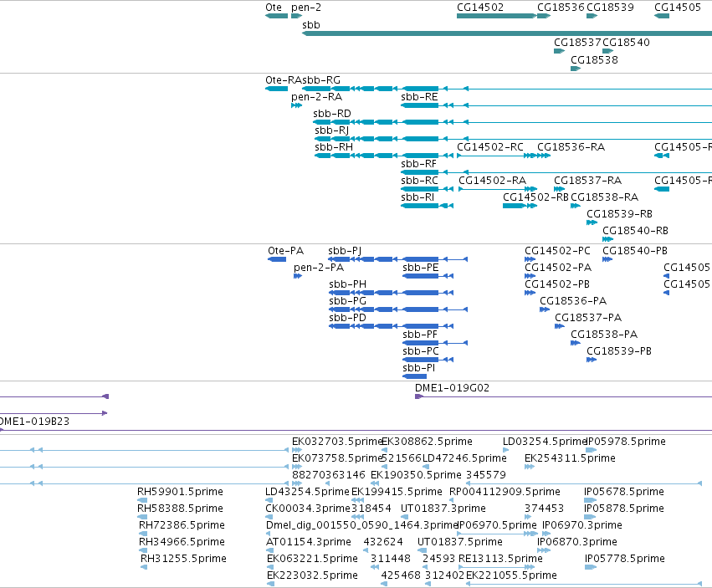Open protein pen-2-PA
712x588 pixels.
tap(298, 276)
